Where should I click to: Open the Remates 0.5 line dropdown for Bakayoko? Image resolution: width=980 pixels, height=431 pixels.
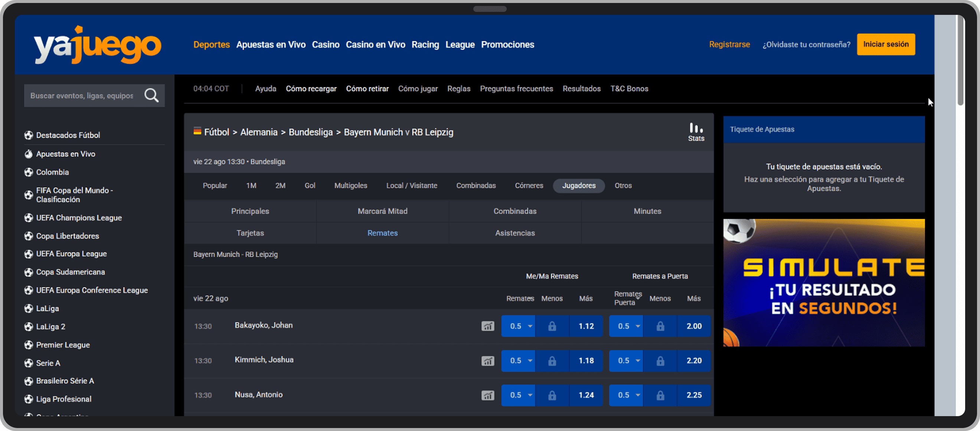coord(518,326)
